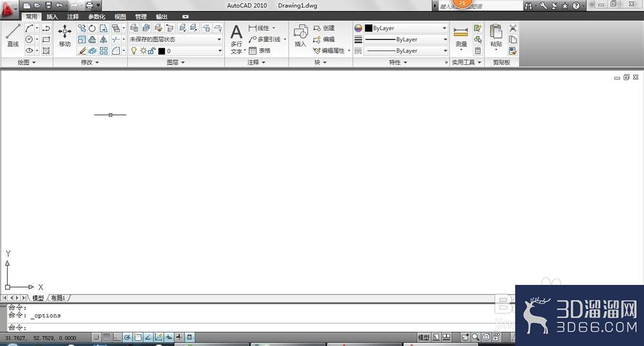Screen dimensions: 644x346
Task: Open the ByLayer color dropdown
Action: pyautogui.click(x=406, y=28)
